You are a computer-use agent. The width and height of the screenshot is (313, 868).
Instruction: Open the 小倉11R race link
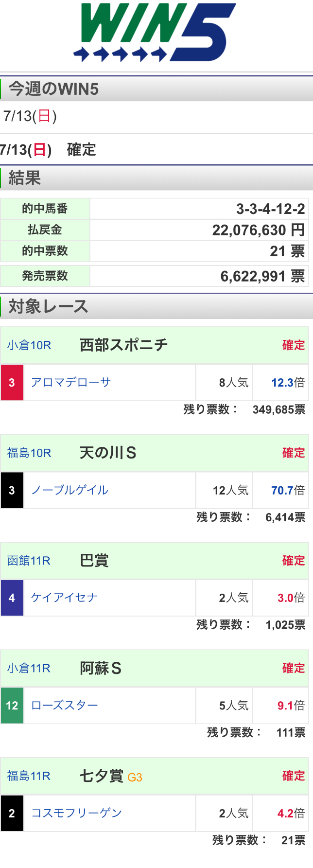coord(29,668)
